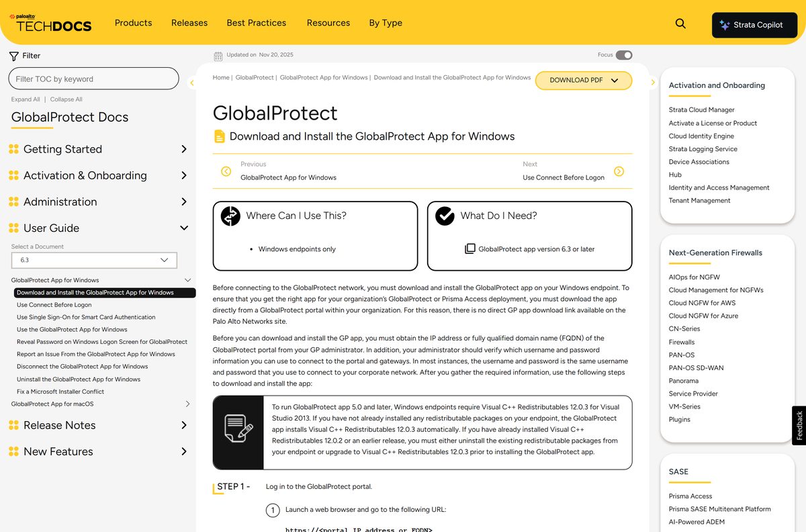Open Cloud NGFW for AWS link

[702, 303]
